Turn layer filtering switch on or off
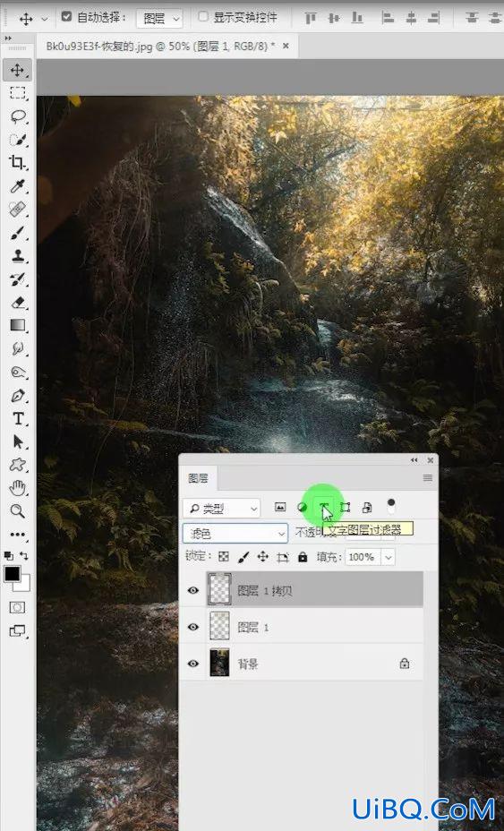504x831 pixels. coord(391,506)
